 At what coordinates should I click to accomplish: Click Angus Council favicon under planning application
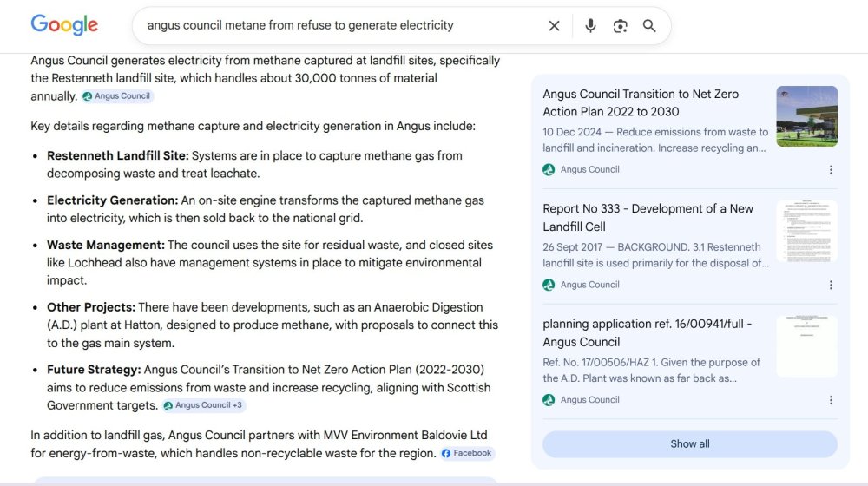549,400
